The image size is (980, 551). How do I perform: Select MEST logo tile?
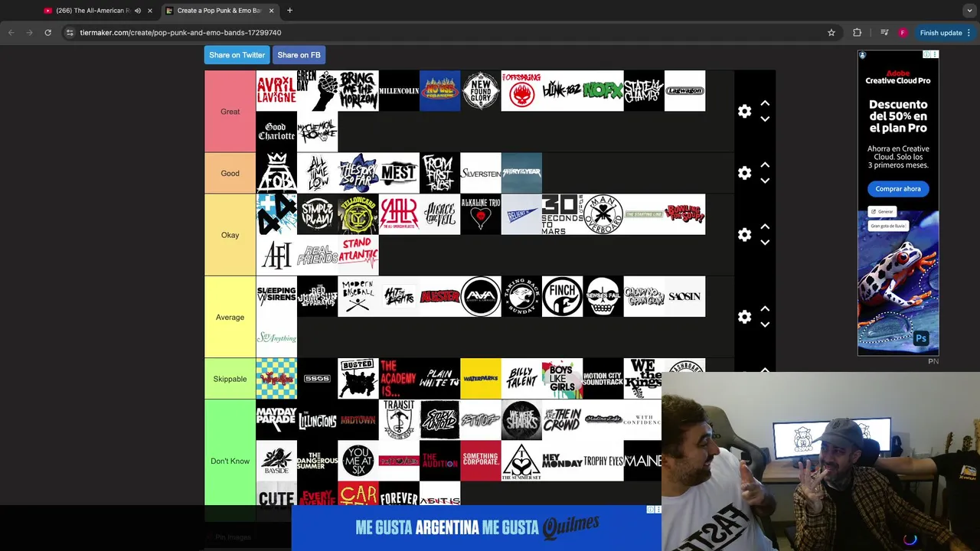pos(399,173)
